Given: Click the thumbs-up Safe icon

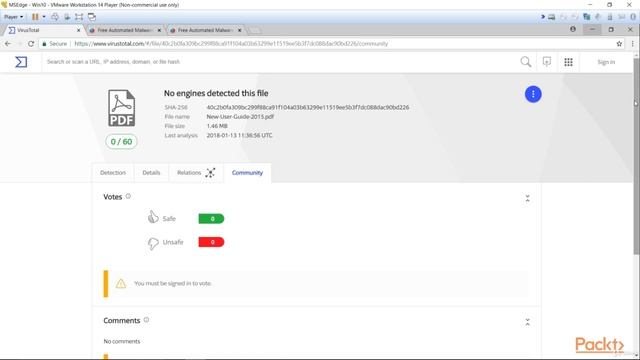Looking at the screenshot, I should 153,217.
